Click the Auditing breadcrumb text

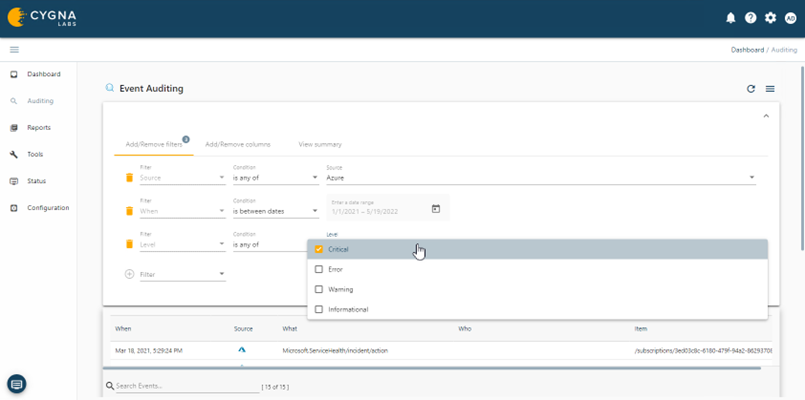[784, 50]
